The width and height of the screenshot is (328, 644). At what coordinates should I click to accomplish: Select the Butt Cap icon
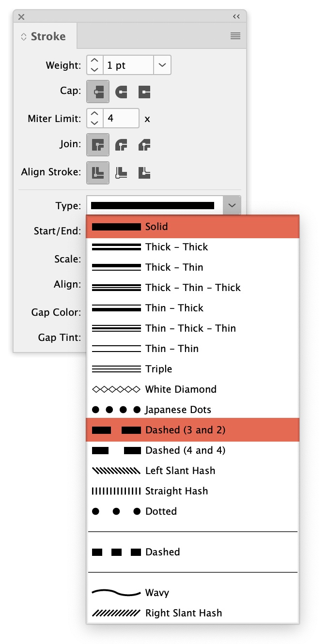pyautogui.click(x=98, y=91)
